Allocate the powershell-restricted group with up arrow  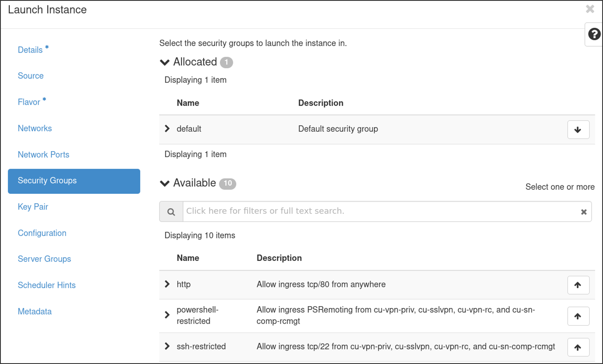(578, 316)
